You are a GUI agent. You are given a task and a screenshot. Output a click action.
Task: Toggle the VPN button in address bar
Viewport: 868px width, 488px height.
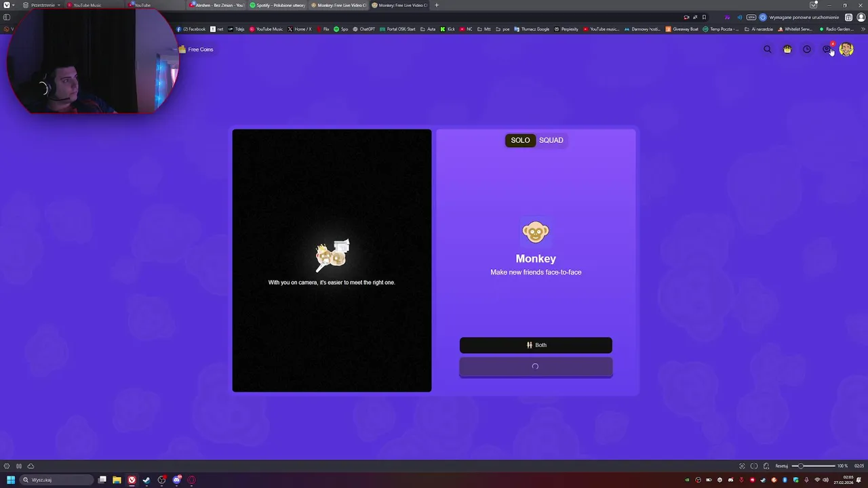[750, 17]
